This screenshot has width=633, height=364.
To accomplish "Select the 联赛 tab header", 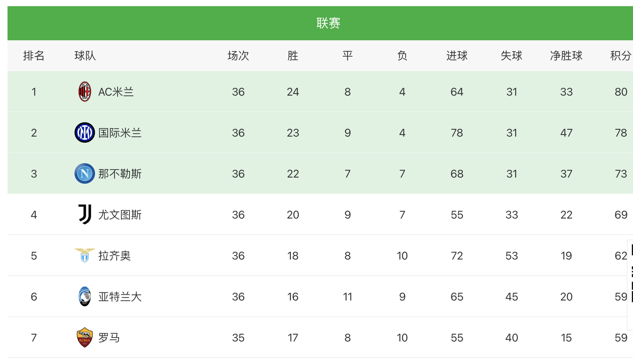I will [328, 23].
